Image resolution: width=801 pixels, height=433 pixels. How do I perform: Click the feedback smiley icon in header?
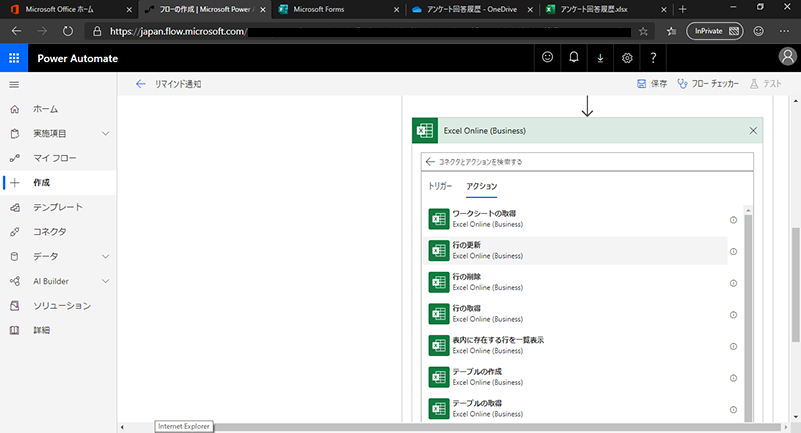coord(547,58)
